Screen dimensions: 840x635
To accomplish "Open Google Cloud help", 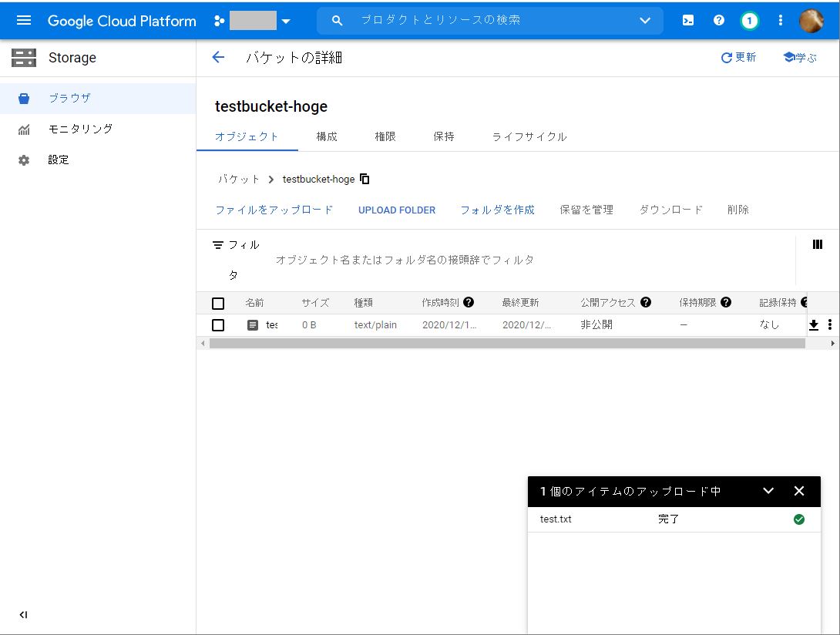I will [718, 20].
